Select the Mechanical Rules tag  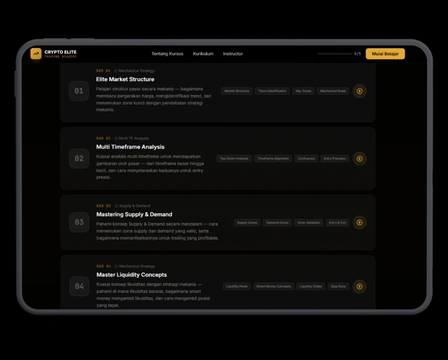[x=333, y=91]
